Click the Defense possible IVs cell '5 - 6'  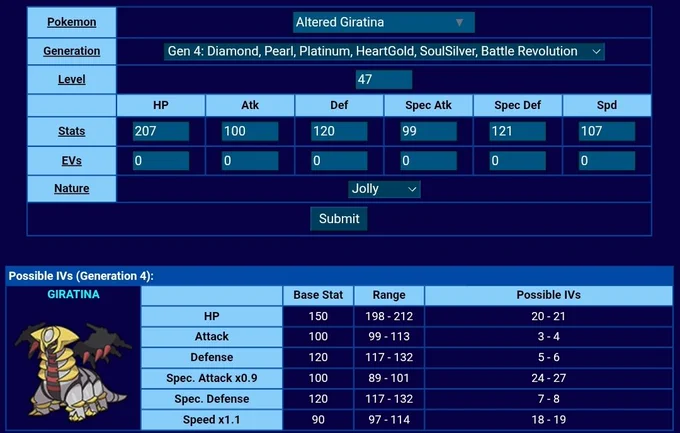tap(549, 358)
